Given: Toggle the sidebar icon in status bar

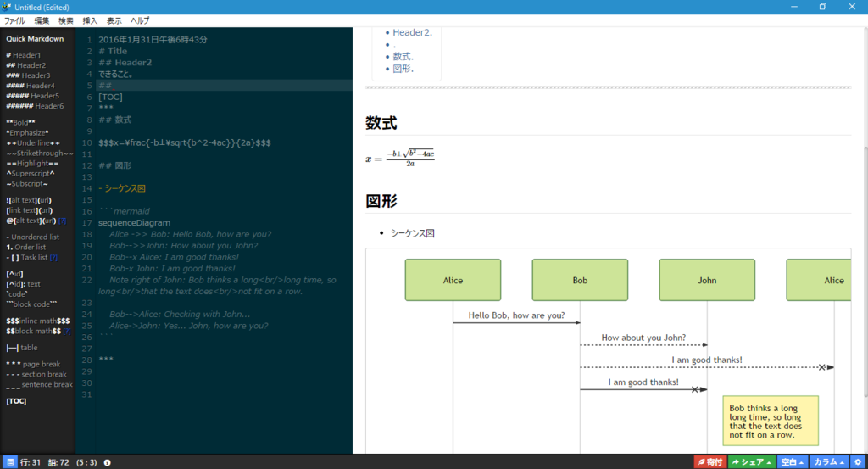Looking at the screenshot, I should pyautogui.click(x=10, y=462).
